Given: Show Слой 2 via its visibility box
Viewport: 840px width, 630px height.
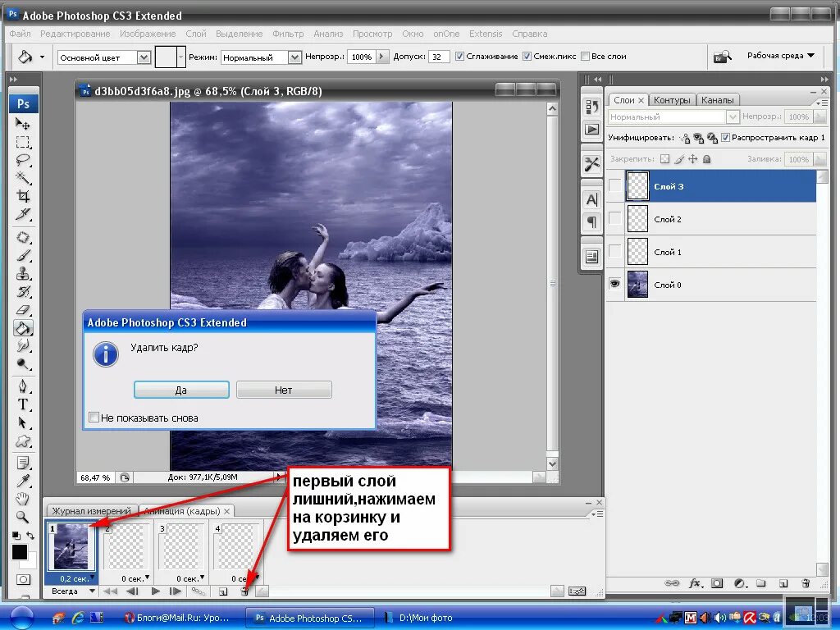Looking at the screenshot, I should [615, 218].
